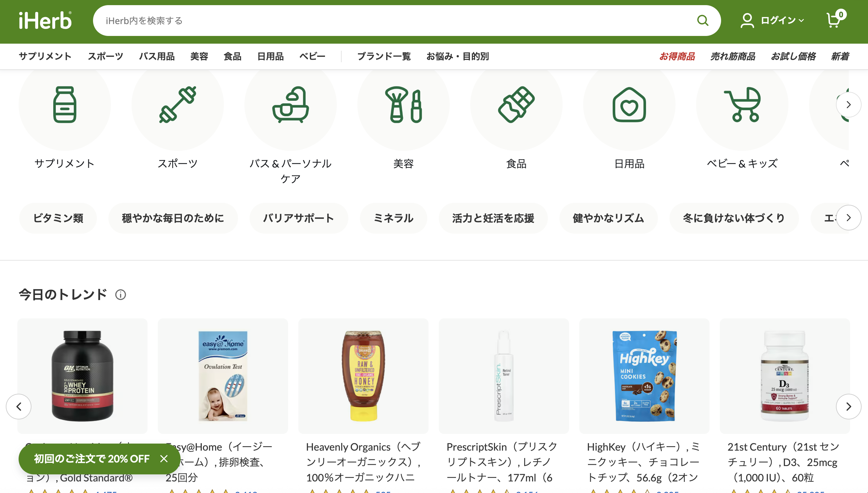Expand the ログイン dropdown
This screenshot has width=868, height=493.
782,20
